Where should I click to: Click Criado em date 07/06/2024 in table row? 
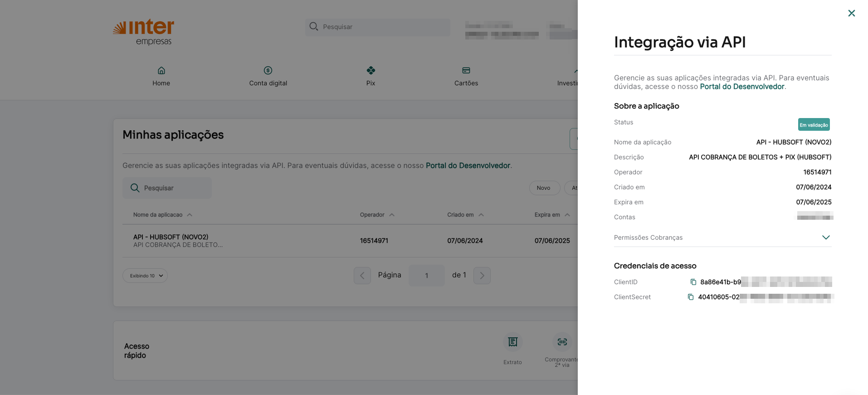[x=465, y=241]
